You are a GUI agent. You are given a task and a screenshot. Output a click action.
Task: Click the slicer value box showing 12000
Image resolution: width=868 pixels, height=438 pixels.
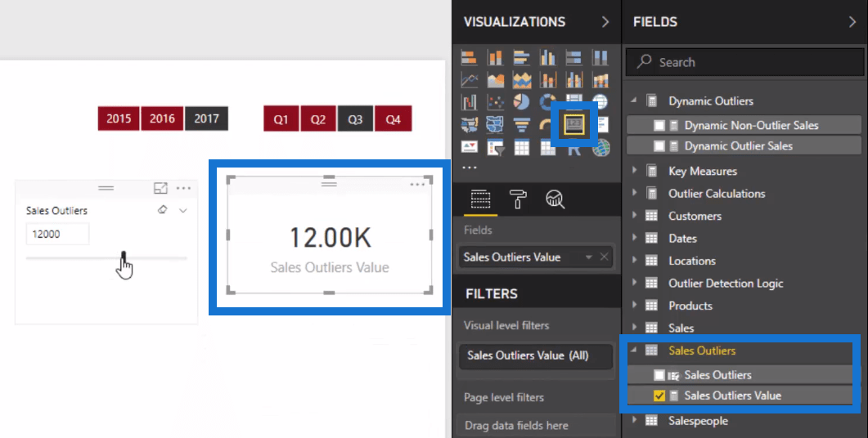pos(57,234)
